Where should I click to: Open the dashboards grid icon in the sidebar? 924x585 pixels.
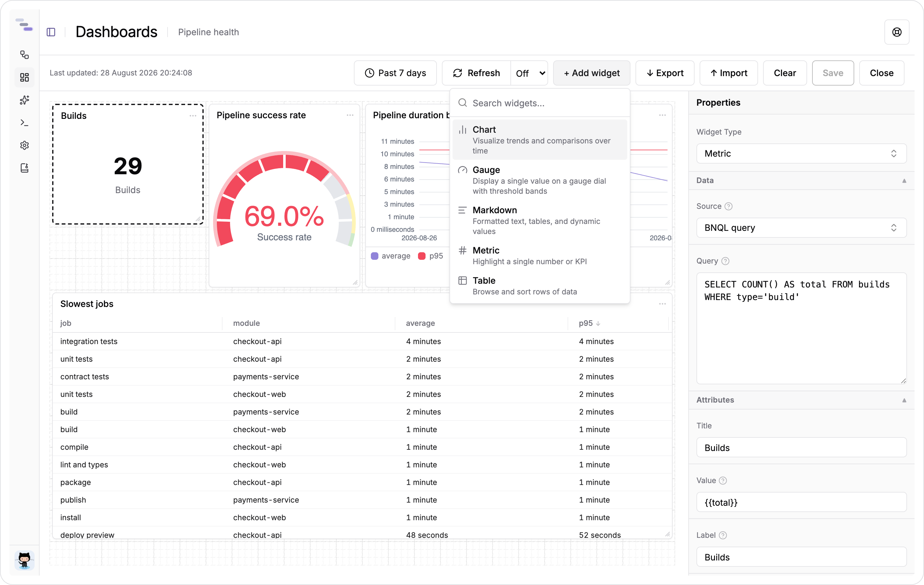(x=25, y=78)
